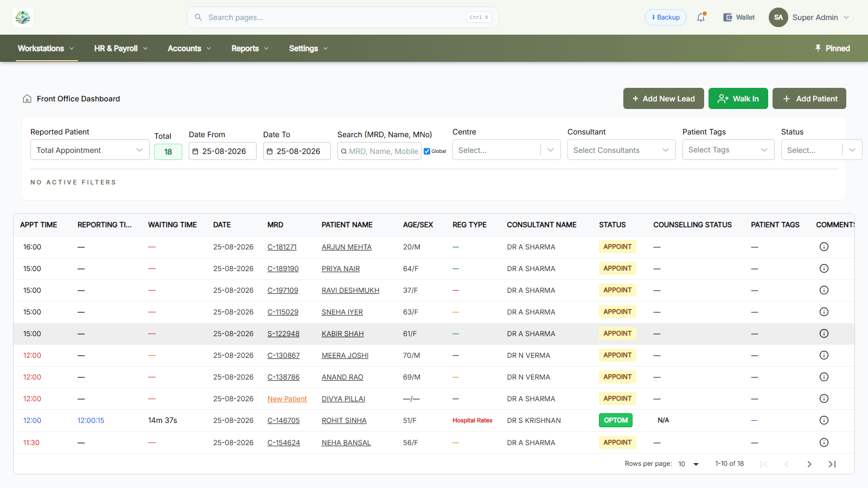Click the Walk In button
868x488 pixels.
coord(738,99)
